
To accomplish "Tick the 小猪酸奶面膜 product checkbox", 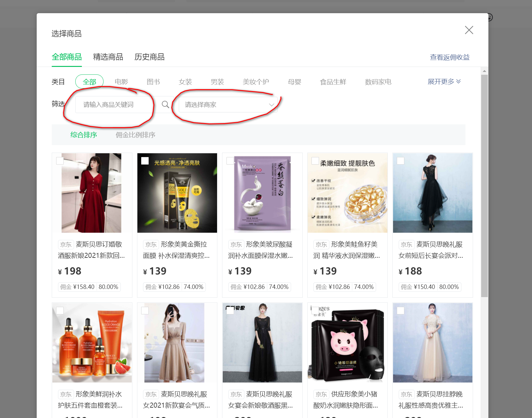I will tap(315, 311).
